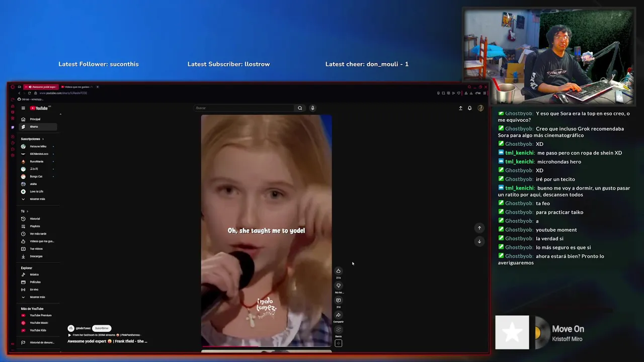
Task: Click the Remix button
Action: pyautogui.click(x=339, y=330)
